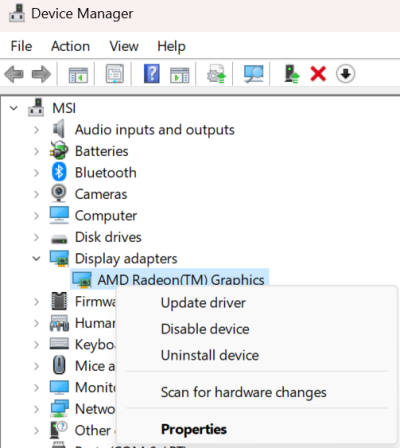Viewport: 400px width, 448px height.
Task: Expand the Batteries category
Action: (x=36, y=151)
